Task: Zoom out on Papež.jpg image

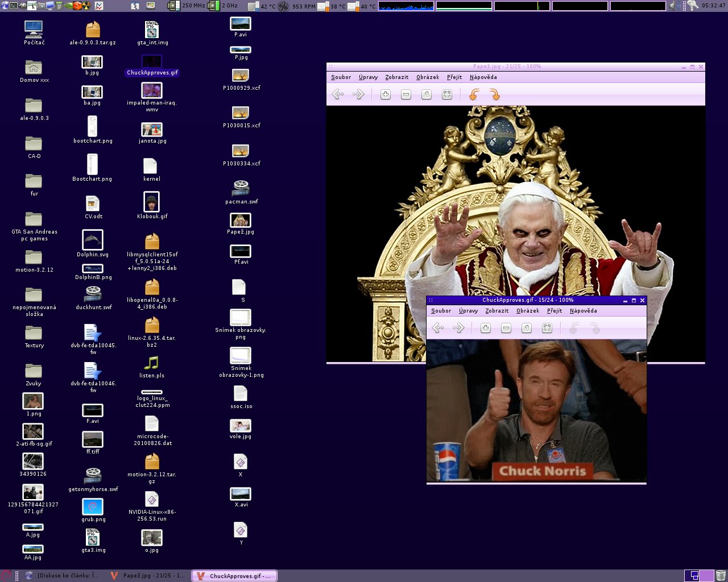Action: coord(406,94)
